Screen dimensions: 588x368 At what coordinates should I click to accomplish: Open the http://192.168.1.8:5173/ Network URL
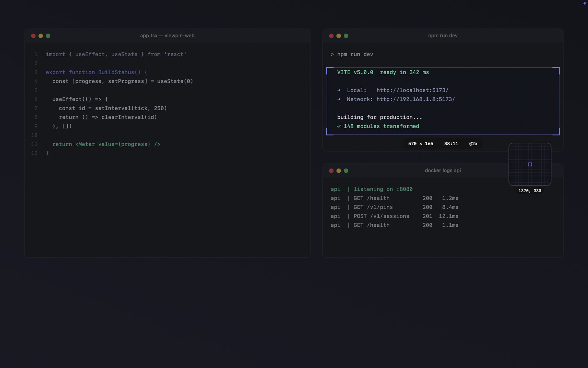(416, 99)
